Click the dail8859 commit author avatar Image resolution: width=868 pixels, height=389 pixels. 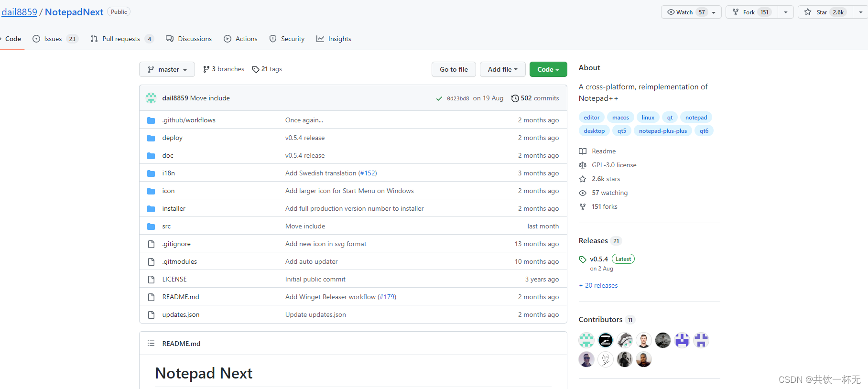[x=151, y=98]
